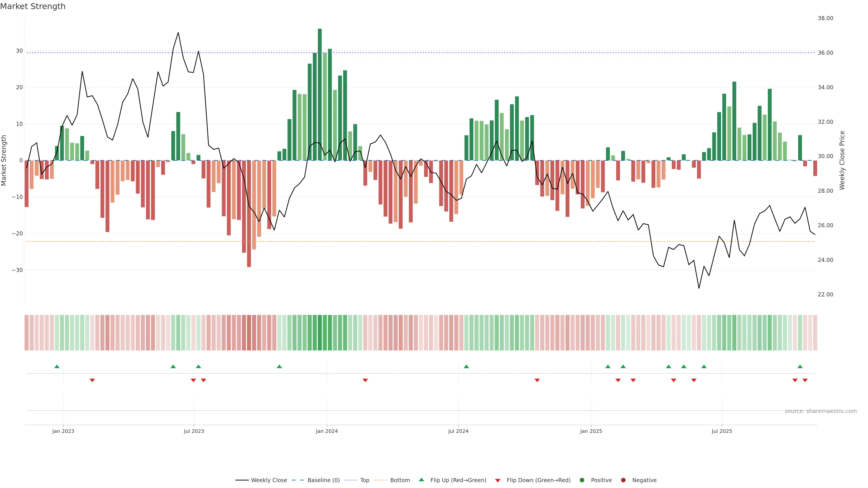Screen dimensions: 868x488
Task: Click the source: sharemaestro.com text
Action: (x=821, y=411)
